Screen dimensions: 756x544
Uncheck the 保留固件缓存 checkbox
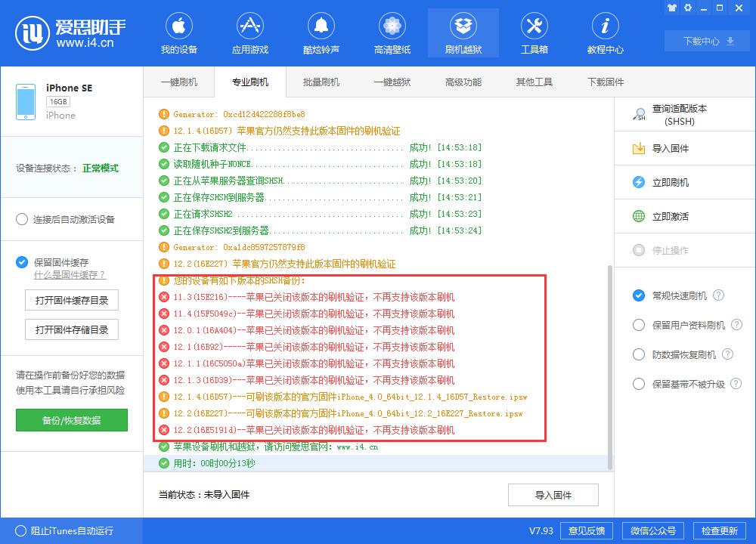[20, 263]
